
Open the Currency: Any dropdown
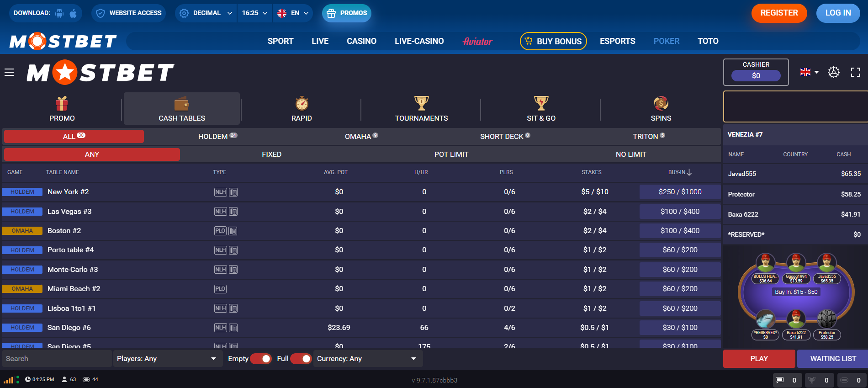(x=367, y=359)
